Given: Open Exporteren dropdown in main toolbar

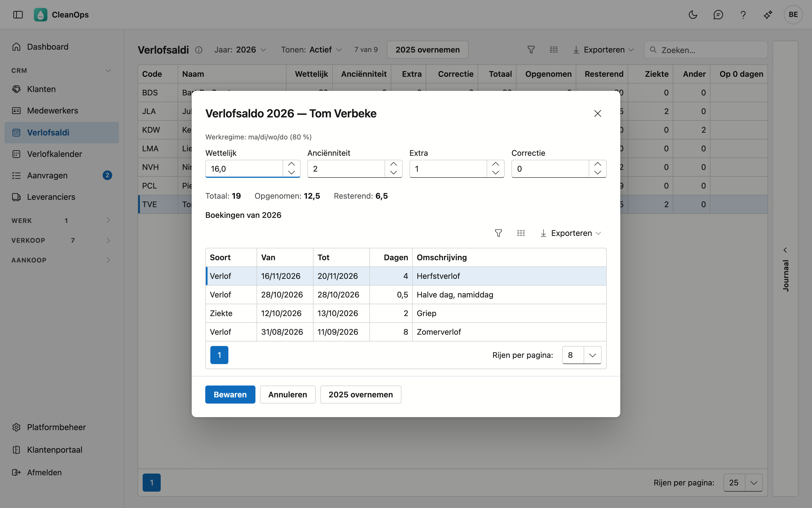Looking at the screenshot, I should click(x=603, y=50).
